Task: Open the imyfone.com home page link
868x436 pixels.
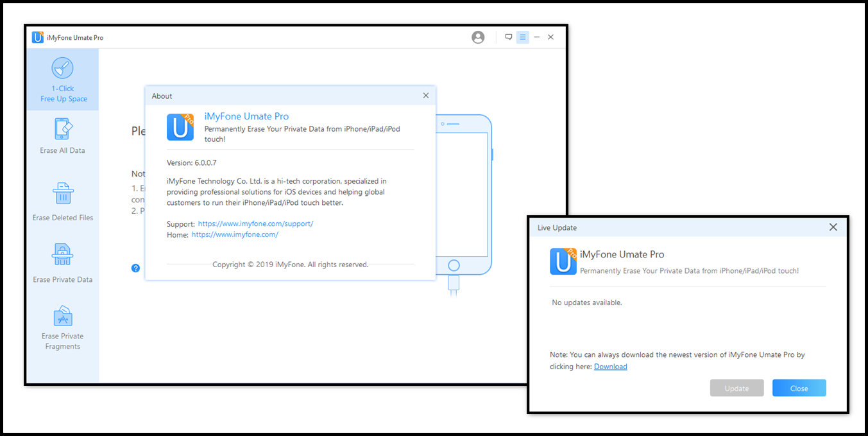Action: tap(235, 235)
